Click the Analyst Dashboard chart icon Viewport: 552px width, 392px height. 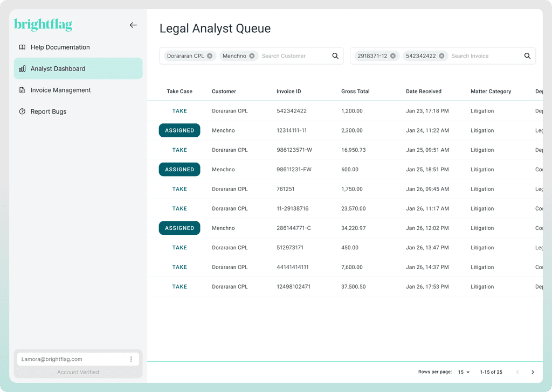tap(22, 68)
